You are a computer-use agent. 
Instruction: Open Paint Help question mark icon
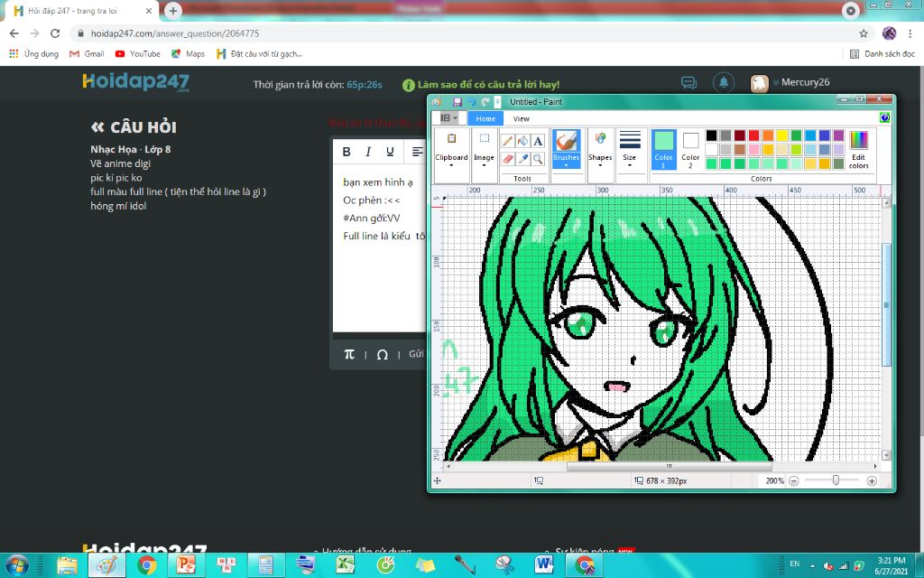(x=884, y=118)
